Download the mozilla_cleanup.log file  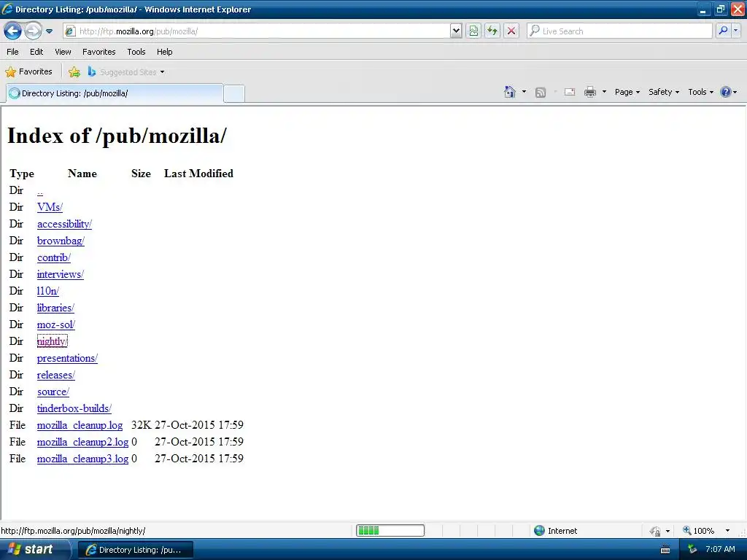(x=80, y=425)
